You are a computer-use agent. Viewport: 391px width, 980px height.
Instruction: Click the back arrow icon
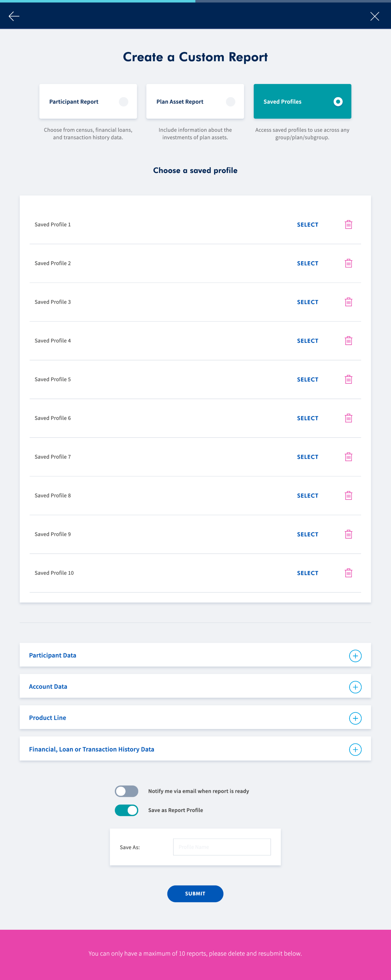(14, 16)
